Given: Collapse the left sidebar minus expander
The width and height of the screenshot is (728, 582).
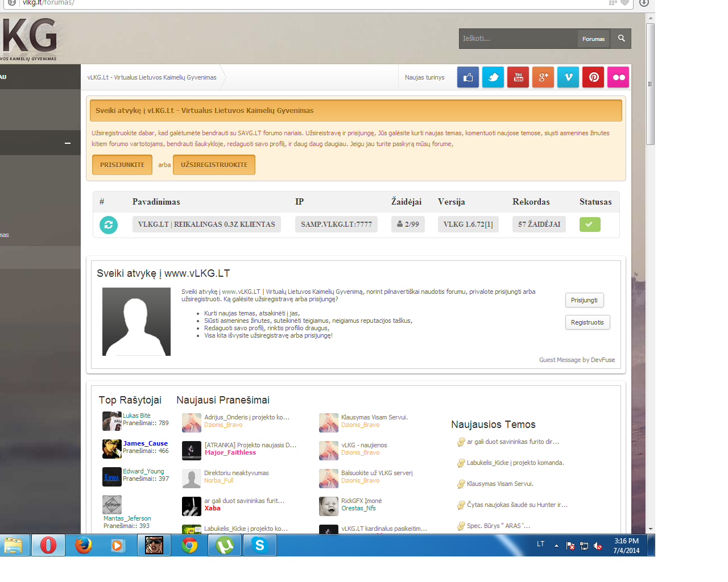Looking at the screenshot, I should pos(68,143).
